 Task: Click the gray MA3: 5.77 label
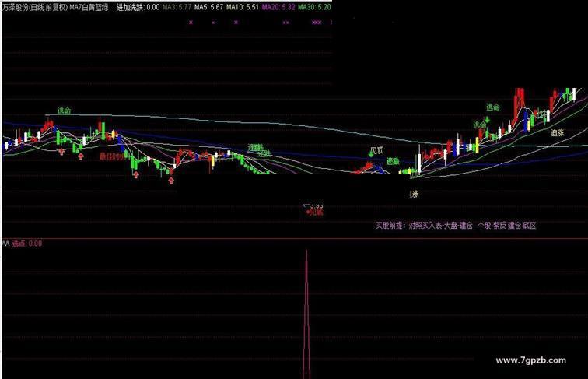coord(177,7)
